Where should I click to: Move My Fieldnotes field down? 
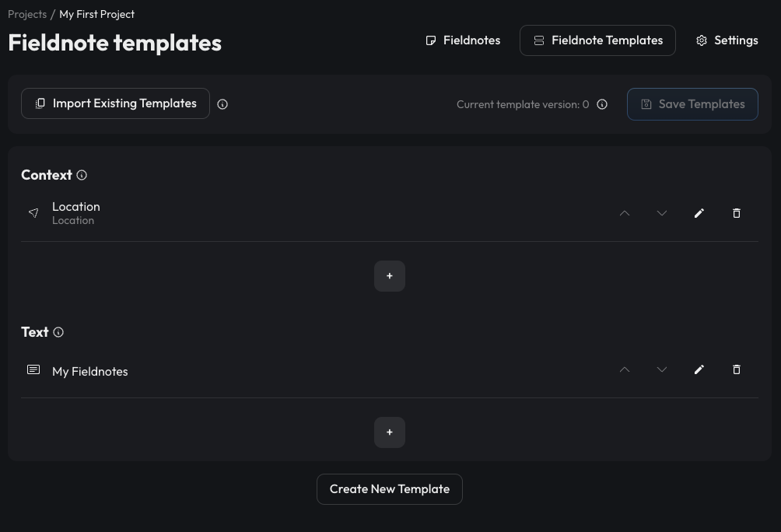[x=661, y=369]
